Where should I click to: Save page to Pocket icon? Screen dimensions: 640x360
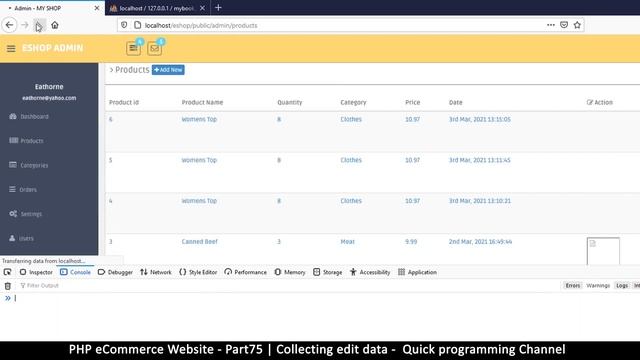[564, 25]
